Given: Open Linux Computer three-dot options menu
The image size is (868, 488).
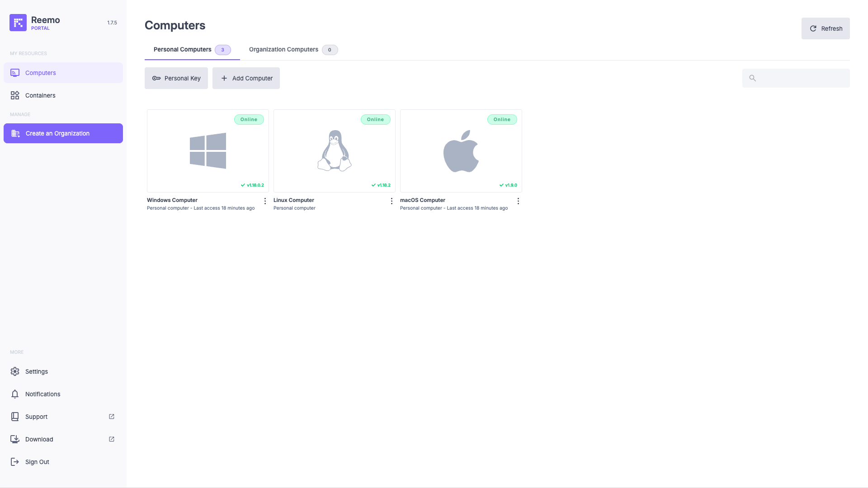Looking at the screenshot, I should click(x=392, y=201).
